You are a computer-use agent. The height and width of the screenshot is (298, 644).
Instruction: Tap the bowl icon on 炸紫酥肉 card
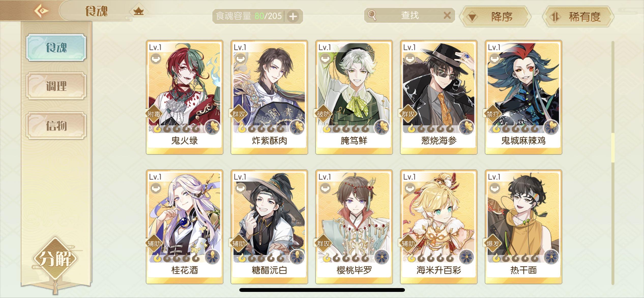240,59
